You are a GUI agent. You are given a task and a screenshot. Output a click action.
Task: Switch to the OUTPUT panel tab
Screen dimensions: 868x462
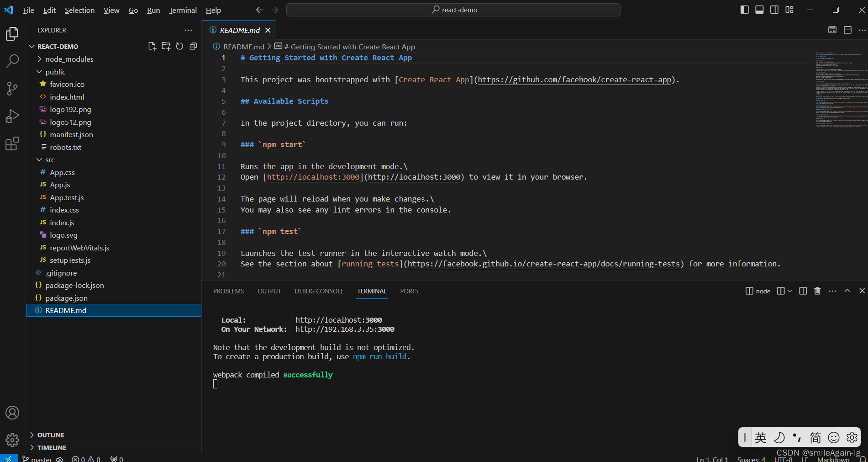269,291
